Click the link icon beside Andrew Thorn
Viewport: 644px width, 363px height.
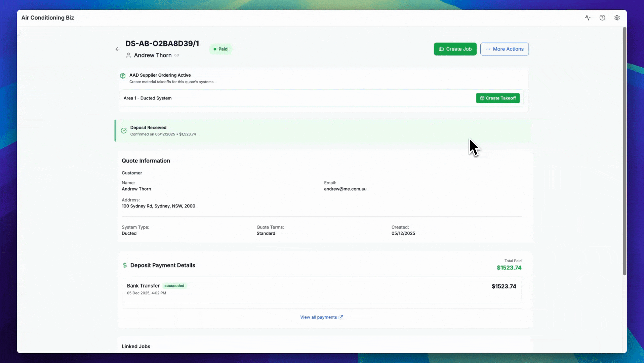point(177,55)
